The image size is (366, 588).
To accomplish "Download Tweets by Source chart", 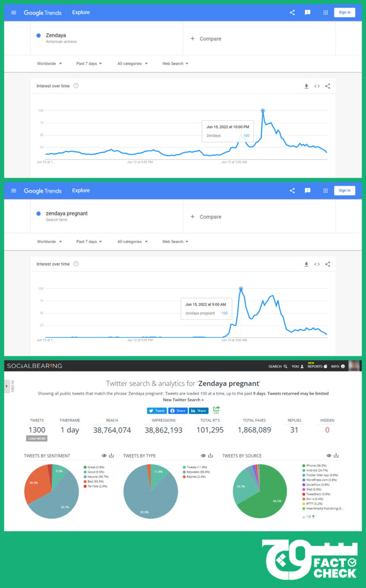I will tap(336, 455).
